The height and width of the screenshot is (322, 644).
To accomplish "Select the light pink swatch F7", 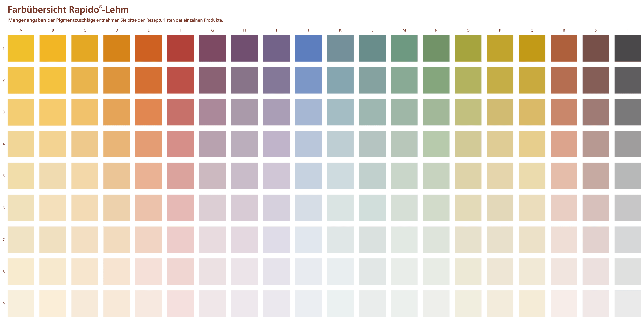I will tap(180, 240).
